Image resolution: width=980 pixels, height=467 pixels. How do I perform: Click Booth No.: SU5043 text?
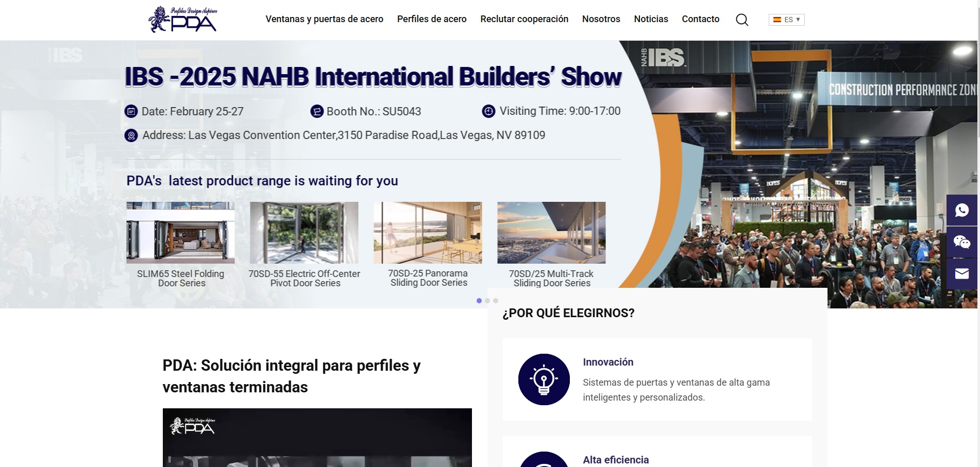(374, 111)
